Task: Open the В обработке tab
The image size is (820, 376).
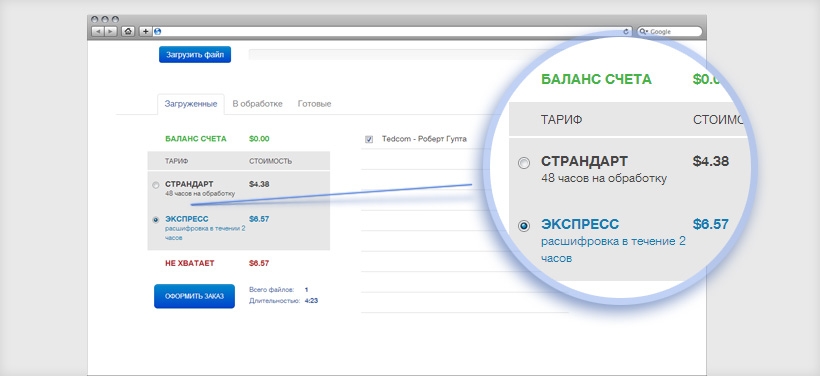Action: (x=257, y=104)
